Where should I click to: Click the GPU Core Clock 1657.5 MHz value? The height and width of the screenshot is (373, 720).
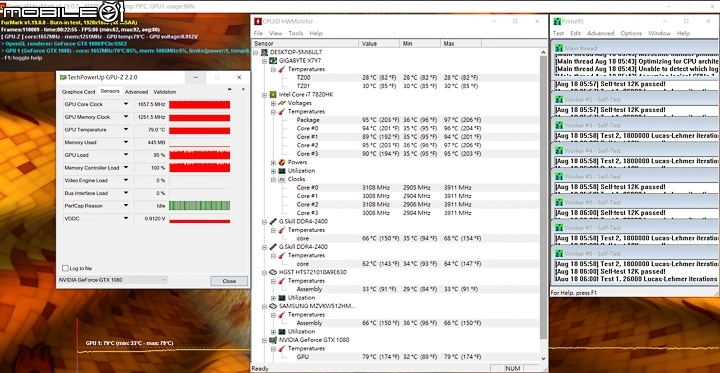coord(150,104)
